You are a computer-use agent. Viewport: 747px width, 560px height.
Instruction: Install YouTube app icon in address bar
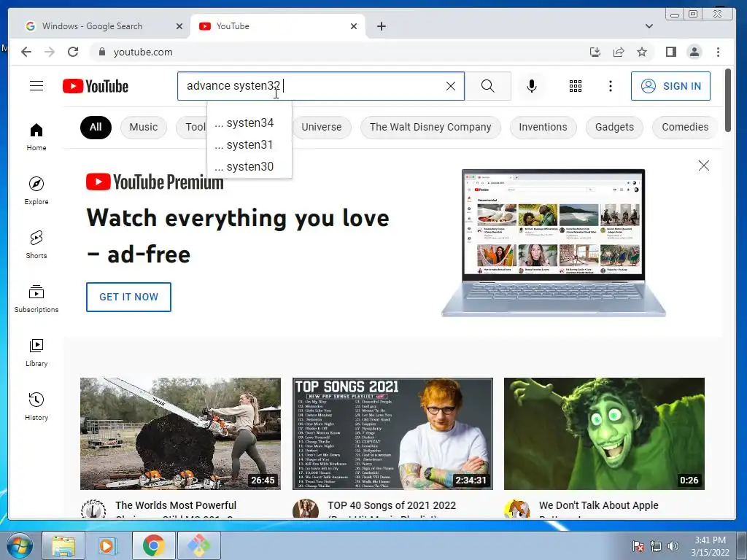(x=595, y=52)
